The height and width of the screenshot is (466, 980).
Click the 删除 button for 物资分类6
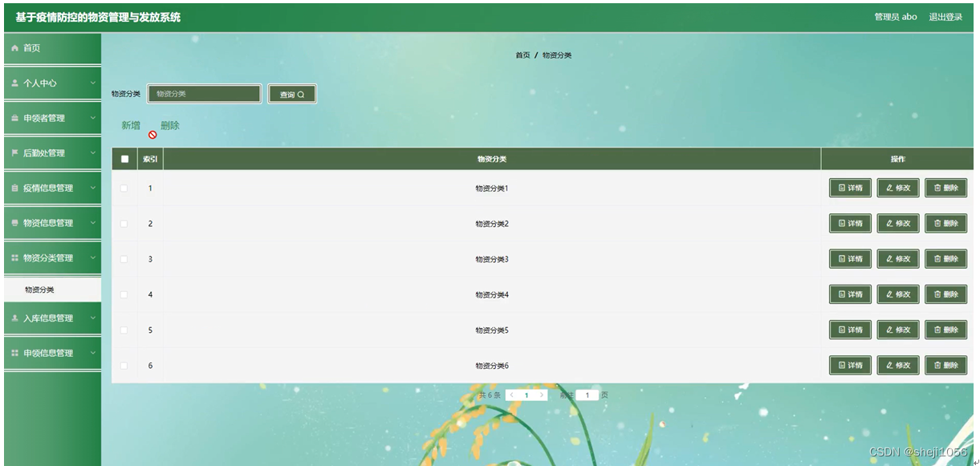coord(946,365)
